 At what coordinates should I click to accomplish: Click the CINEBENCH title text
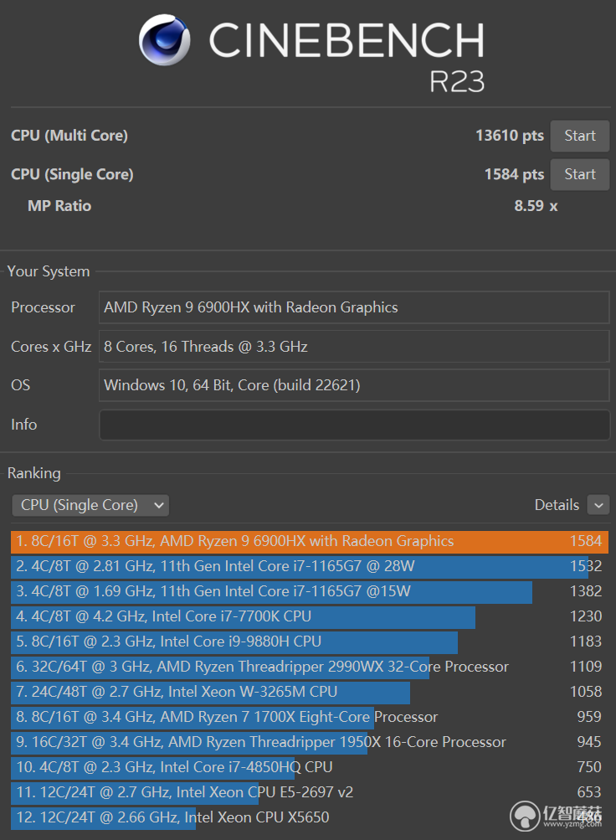coord(346,40)
